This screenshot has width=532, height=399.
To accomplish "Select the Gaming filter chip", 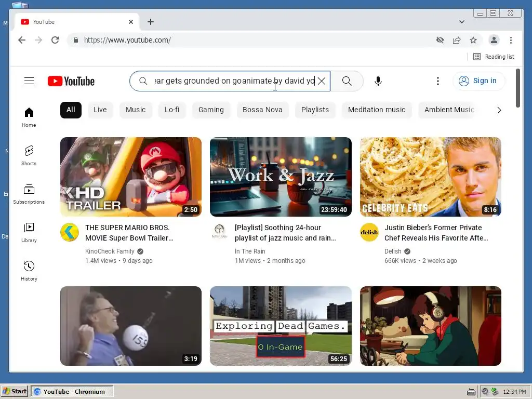I will pos(211,110).
